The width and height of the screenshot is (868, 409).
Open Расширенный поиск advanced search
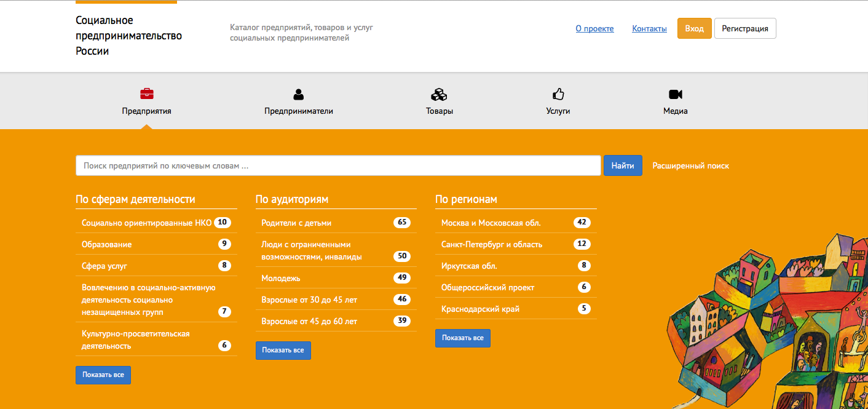(x=691, y=165)
